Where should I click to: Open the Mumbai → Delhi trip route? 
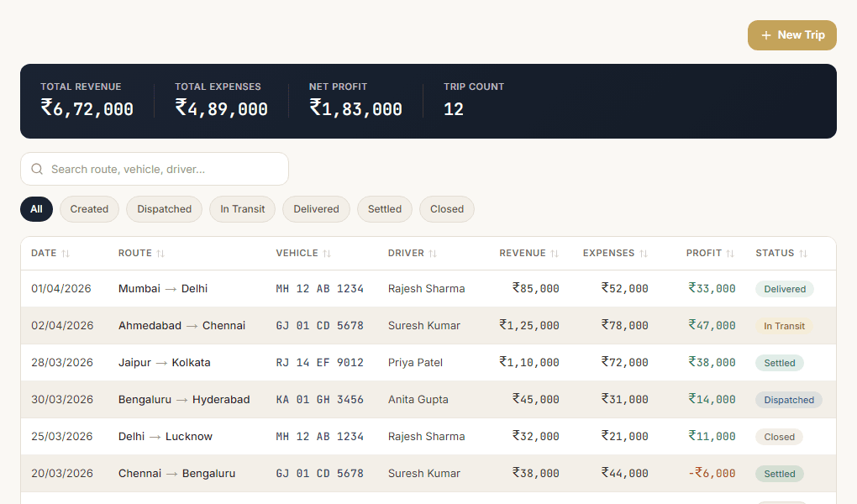coord(163,289)
